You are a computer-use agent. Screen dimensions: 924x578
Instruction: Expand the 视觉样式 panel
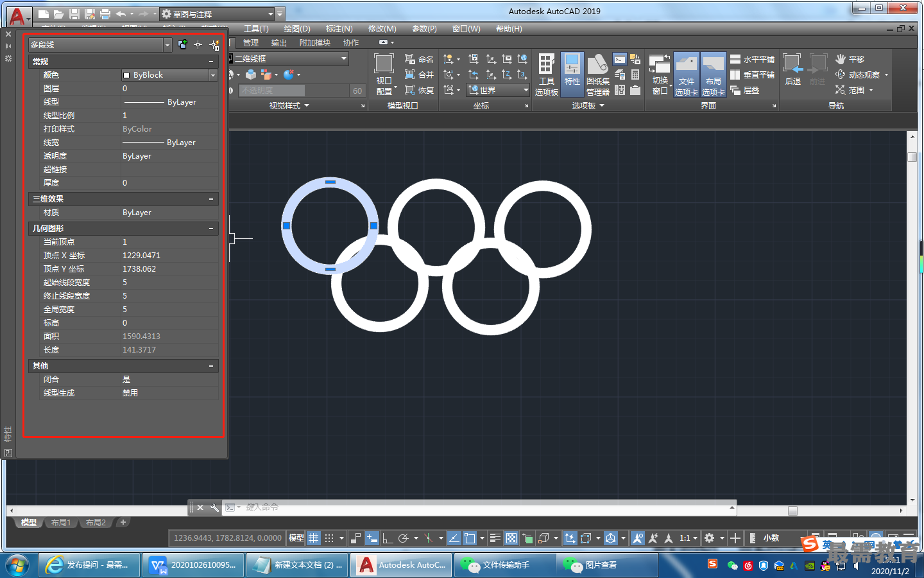click(x=289, y=105)
